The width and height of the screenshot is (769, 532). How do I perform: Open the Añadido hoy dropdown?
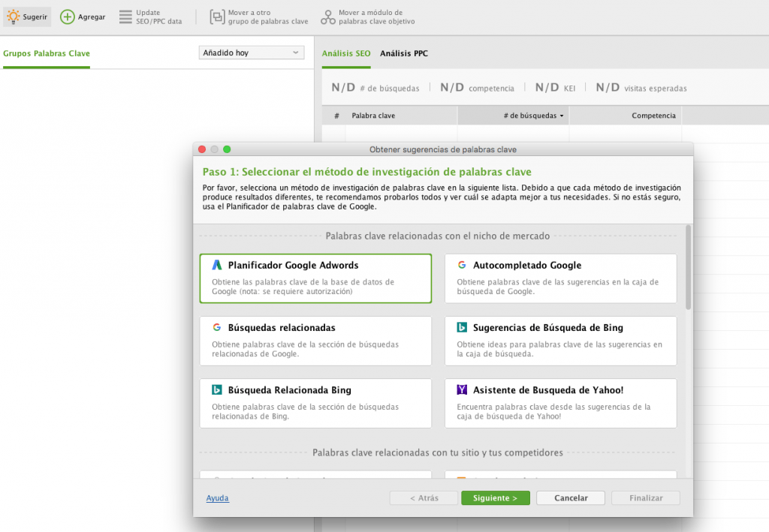pyautogui.click(x=251, y=53)
